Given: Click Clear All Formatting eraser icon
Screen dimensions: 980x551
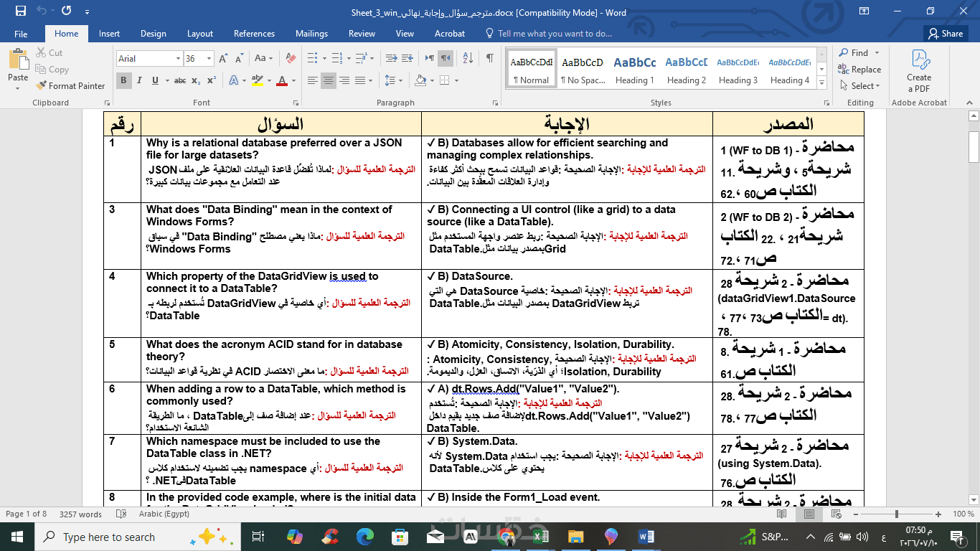Looking at the screenshot, I should click(x=291, y=59).
